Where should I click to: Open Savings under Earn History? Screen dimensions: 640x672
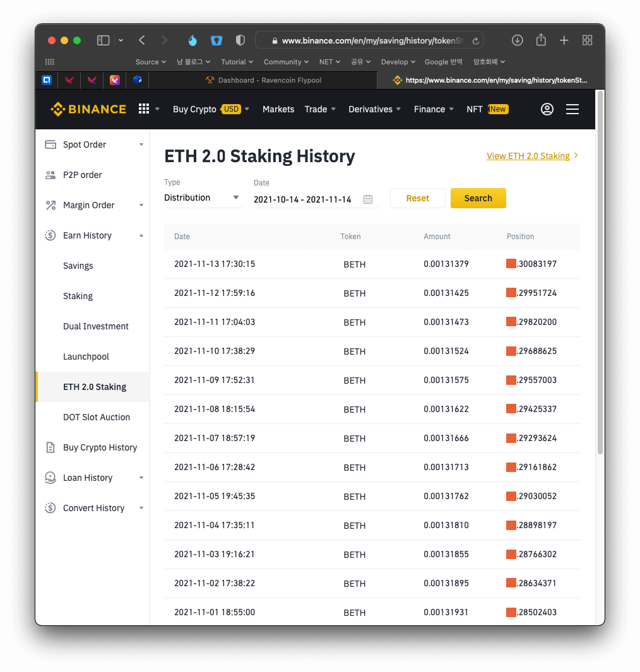78,266
